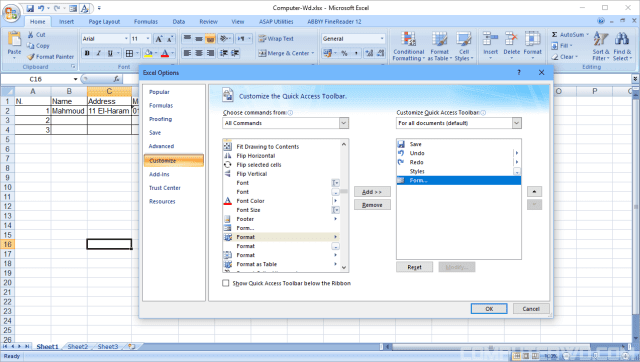Click Center alignment icon in ribbon
640x362 pixels.
pyautogui.click(x=199, y=53)
